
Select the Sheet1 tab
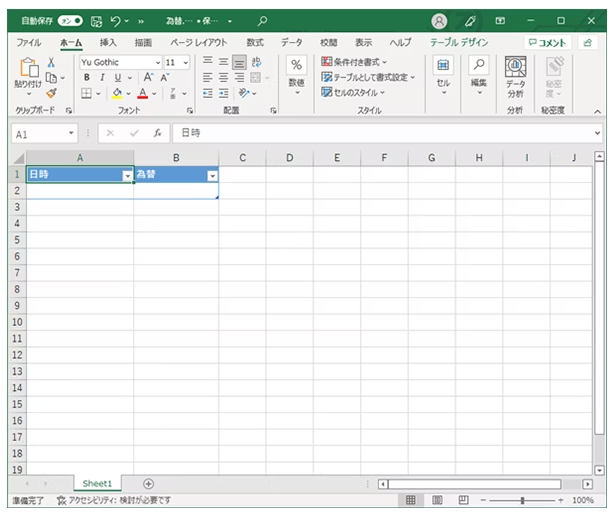(x=97, y=483)
